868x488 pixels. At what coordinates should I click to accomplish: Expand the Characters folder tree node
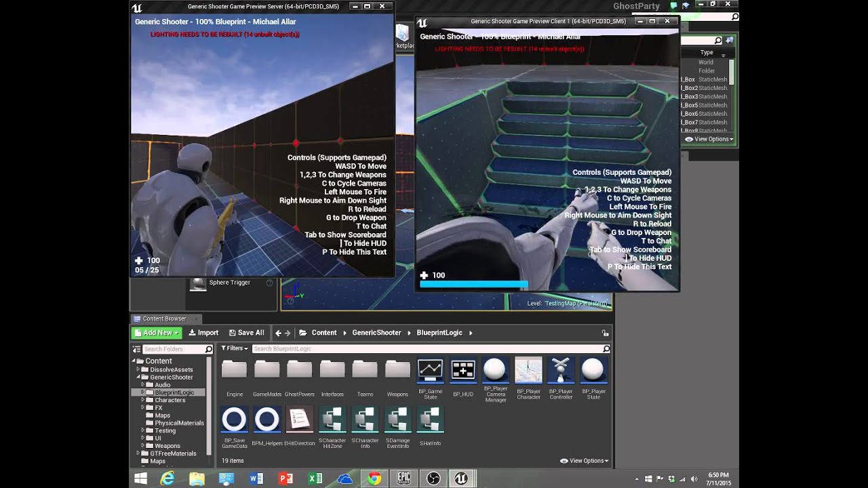tap(143, 400)
